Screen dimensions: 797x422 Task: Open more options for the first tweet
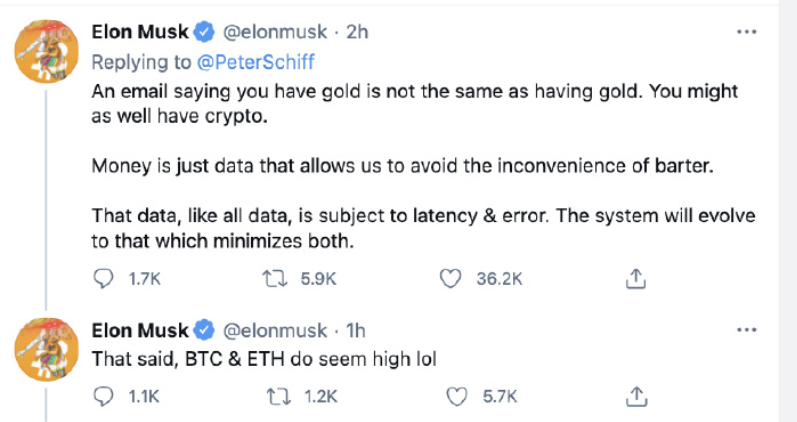746,32
